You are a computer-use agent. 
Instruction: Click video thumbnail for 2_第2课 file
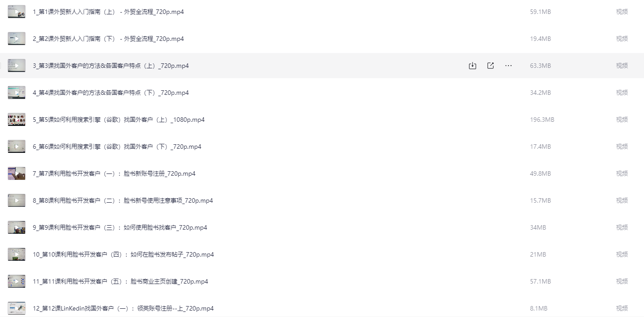pos(17,39)
